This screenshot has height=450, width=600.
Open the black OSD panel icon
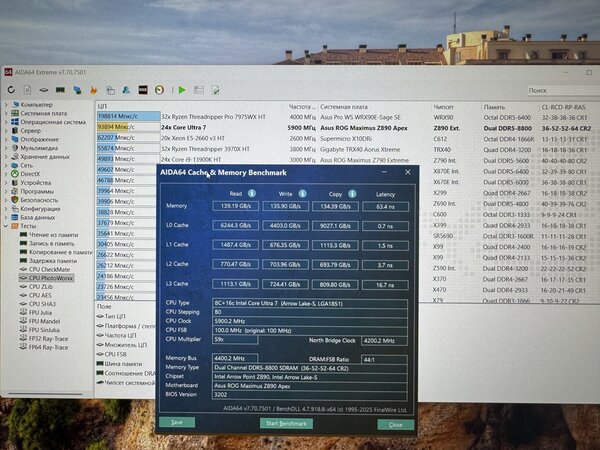coord(143,90)
